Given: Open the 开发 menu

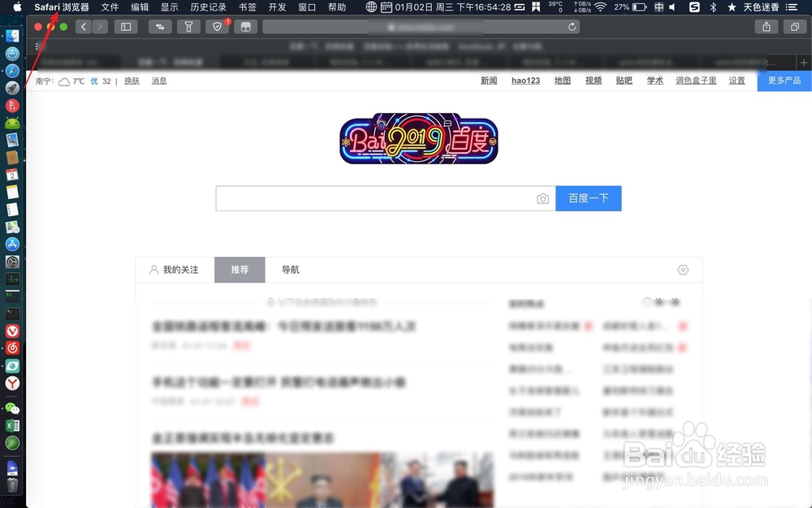Looking at the screenshot, I should tap(278, 7).
